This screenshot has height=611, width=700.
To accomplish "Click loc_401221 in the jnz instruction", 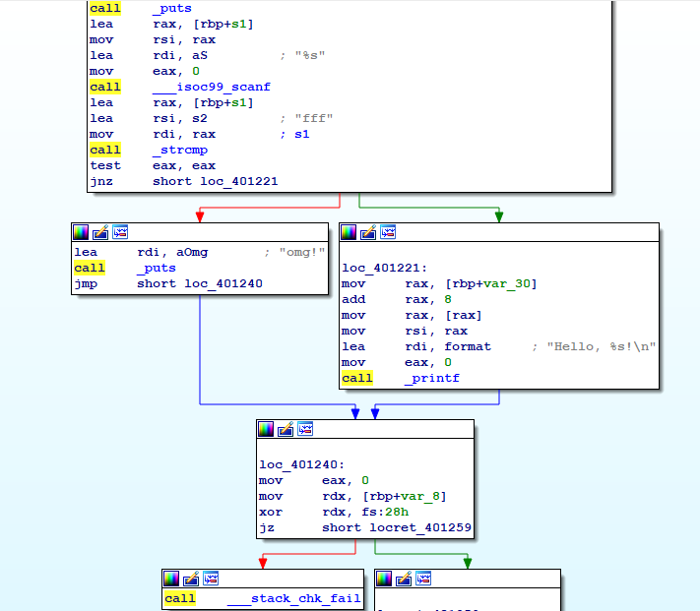I will click(x=239, y=181).
